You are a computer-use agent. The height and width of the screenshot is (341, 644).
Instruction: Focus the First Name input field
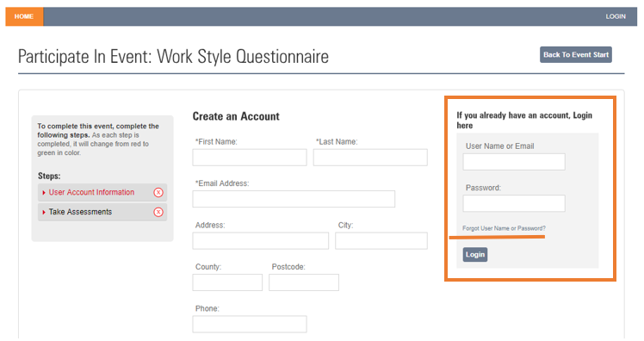click(x=250, y=158)
